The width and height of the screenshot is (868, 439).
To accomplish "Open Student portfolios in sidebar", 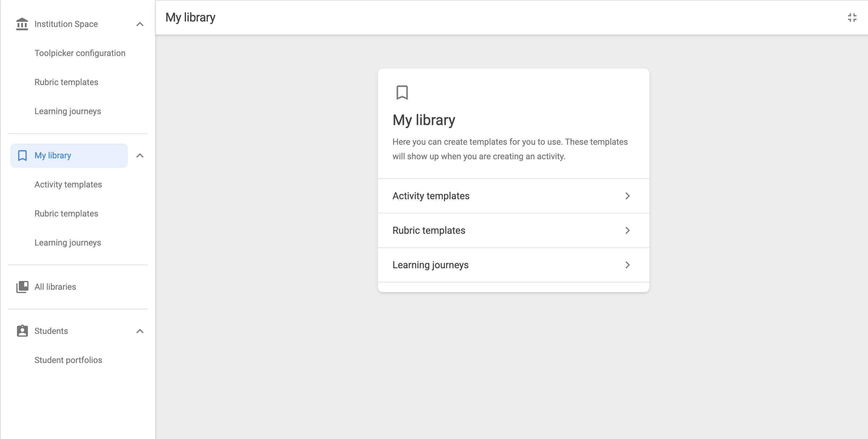I will (68, 360).
